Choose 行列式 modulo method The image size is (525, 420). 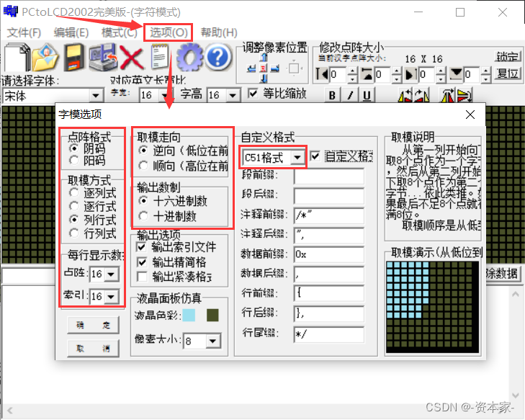(74, 233)
